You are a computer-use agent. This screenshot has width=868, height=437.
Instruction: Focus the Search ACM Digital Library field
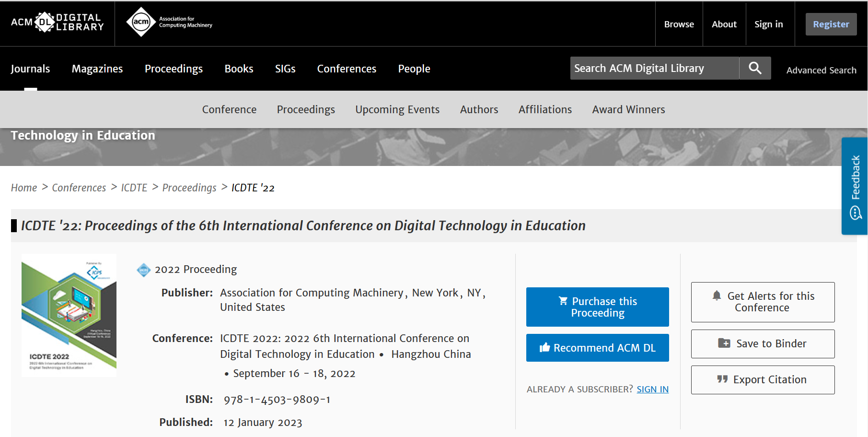pyautogui.click(x=655, y=68)
